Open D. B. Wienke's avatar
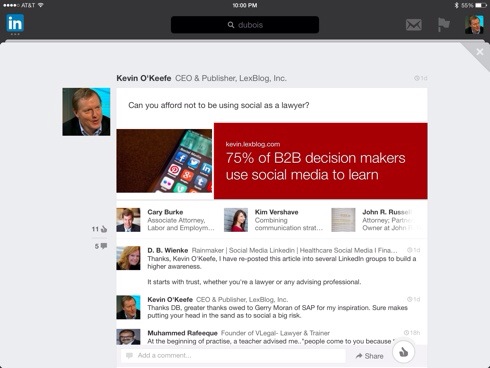The image size is (490, 368). (x=128, y=258)
